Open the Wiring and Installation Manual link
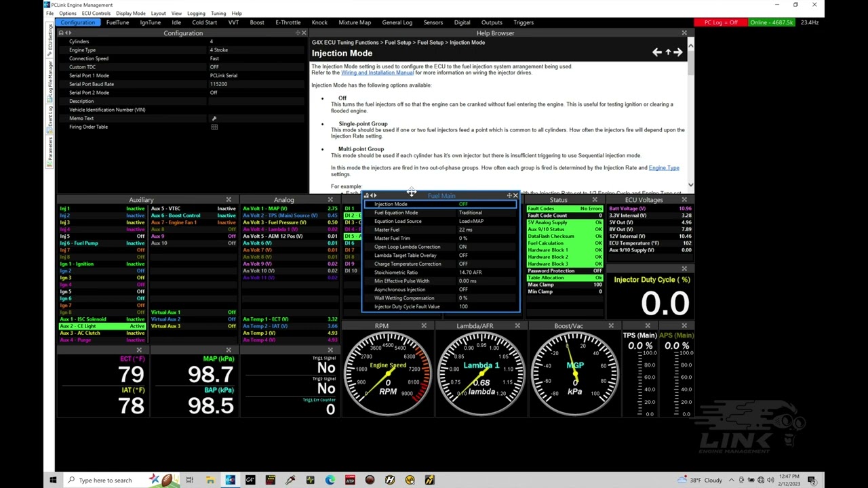Screen dimensions: 868x488 (x=377, y=73)
